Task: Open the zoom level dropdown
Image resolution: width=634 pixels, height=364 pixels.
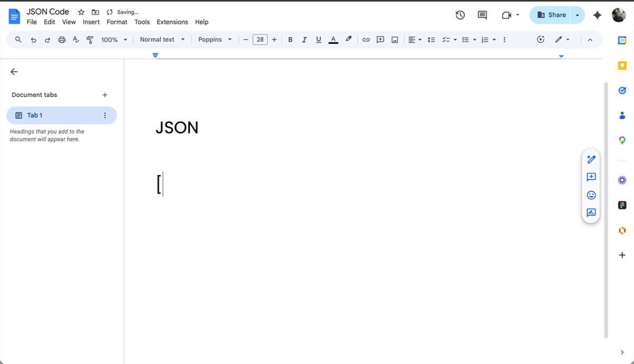Action: 114,39
